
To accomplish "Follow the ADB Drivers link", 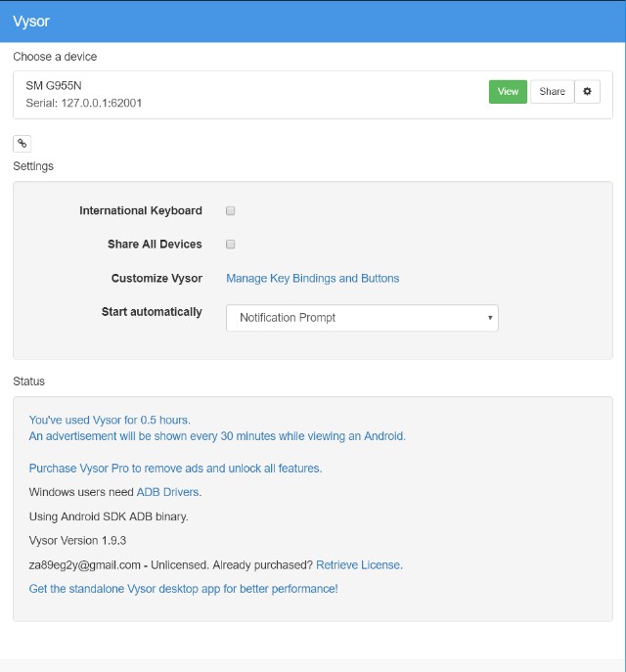I will pos(167,492).
